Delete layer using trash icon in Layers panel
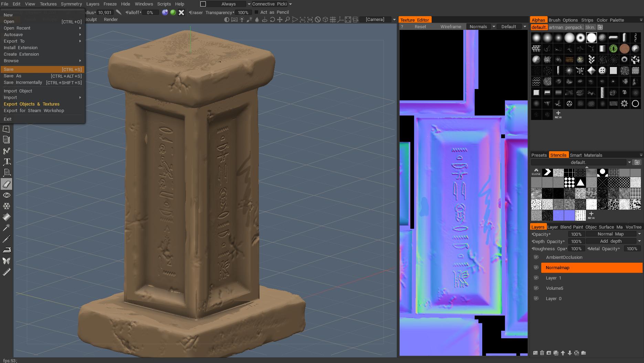The width and height of the screenshot is (644, 363). click(542, 353)
